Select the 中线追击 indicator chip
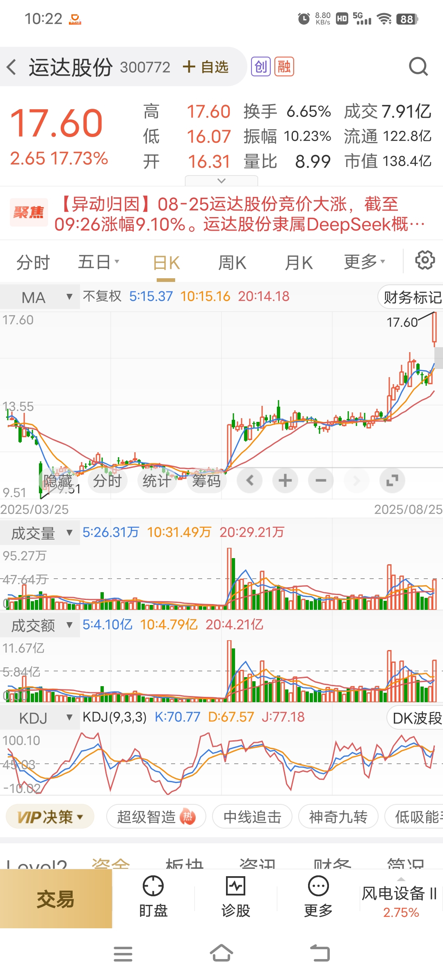443x980 pixels. [252, 817]
